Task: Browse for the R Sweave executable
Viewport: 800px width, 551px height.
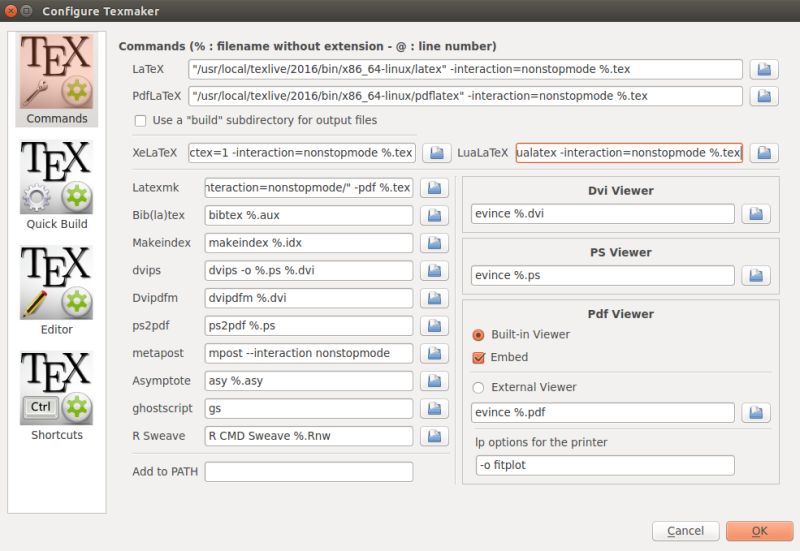Action: click(434, 436)
